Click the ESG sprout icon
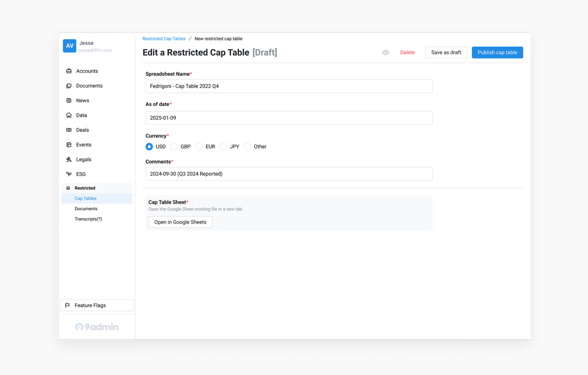 click(x=69, y=174)
